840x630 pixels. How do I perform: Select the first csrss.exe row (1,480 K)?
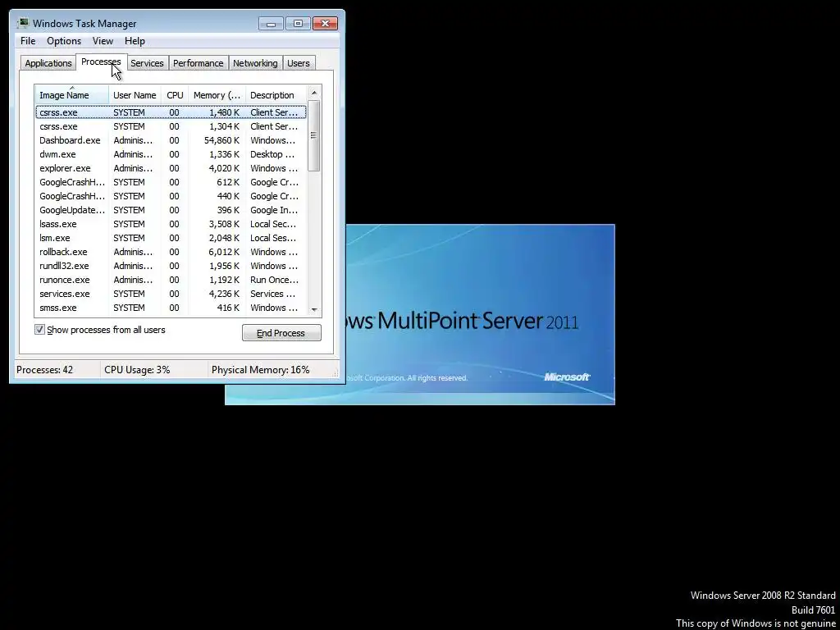pyautogui.click(x=171, y=112)
